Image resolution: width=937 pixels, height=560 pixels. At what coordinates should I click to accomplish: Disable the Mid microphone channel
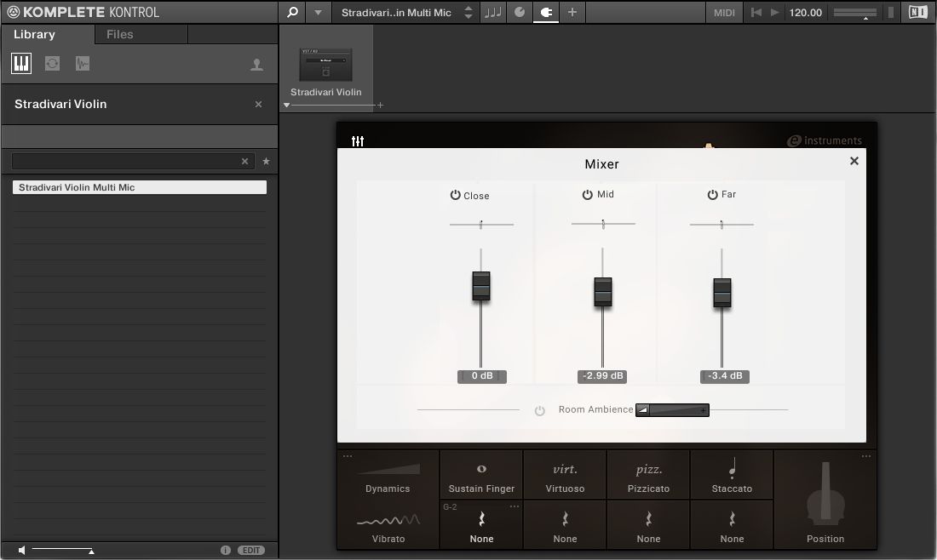pyautogui.click(x=587, y=194)
